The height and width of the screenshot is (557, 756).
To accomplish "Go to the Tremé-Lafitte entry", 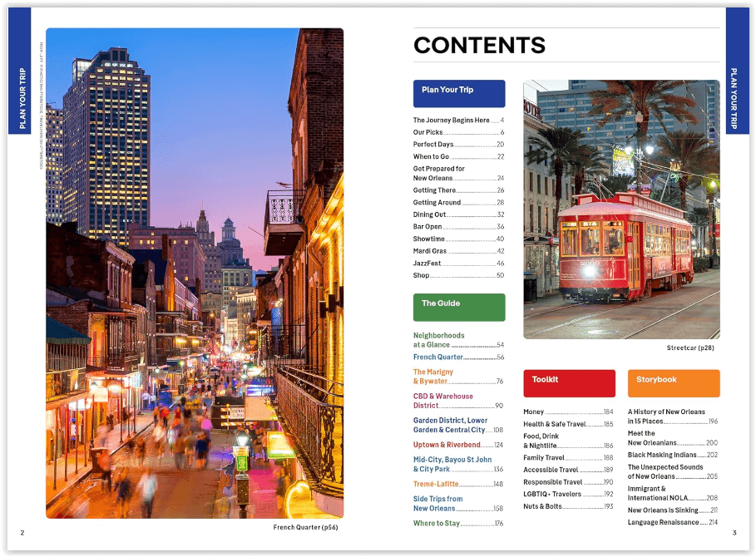I will coord(458,484).
